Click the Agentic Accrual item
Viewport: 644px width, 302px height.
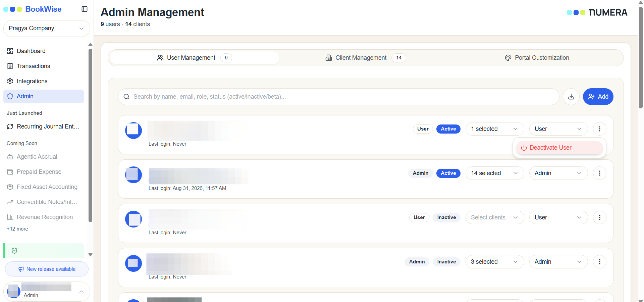(x=44, y=157)
